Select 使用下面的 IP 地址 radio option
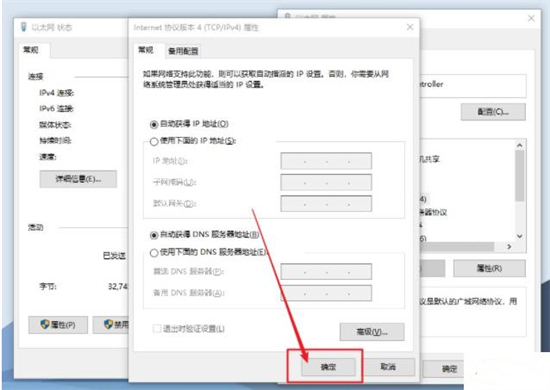This screenshot has height=390, width=550. tap(154, 141)
